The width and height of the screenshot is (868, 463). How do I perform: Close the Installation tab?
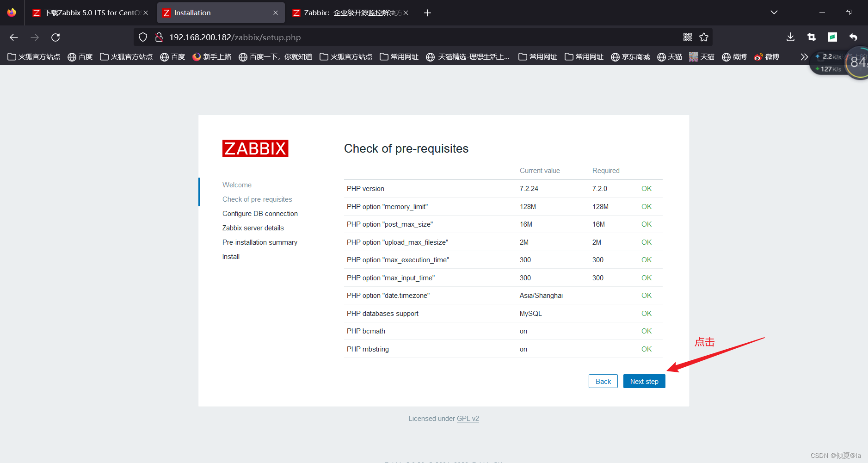click(x=276, y=13)
